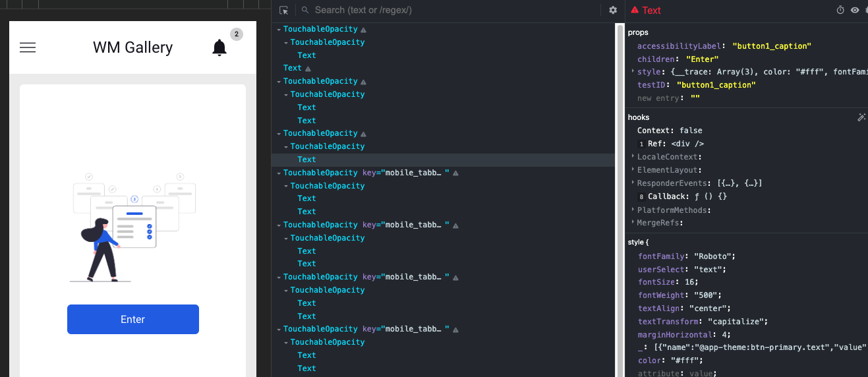Expand the ResponderEvents hook
Screen dimensions: 868x377
click(633, 183)
